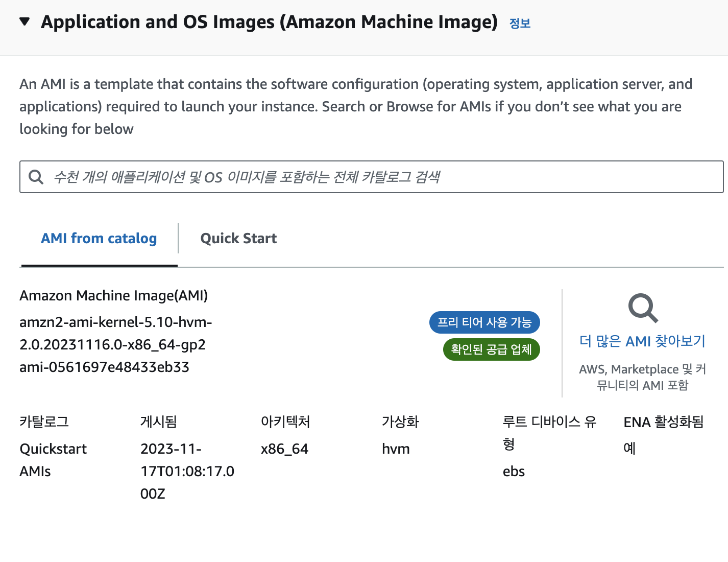Click the AMI name amzn2-ami-kernel-5.10-hvm text
Screen dimensions: 728x562
point(116,334)
